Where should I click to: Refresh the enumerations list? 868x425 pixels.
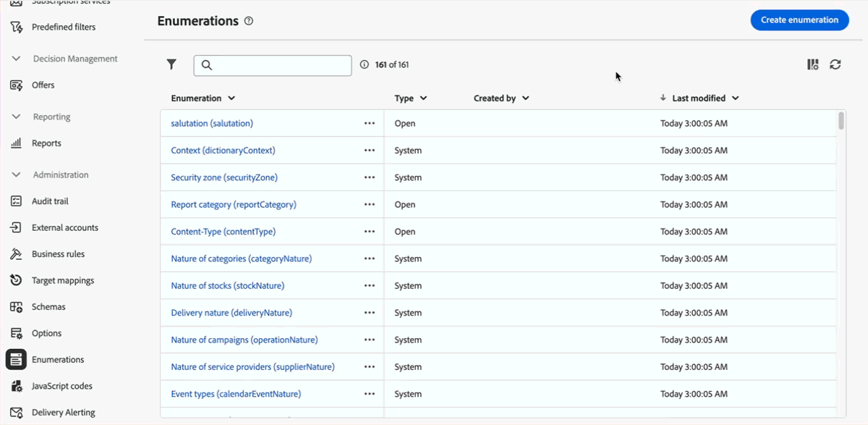[x=835, y=64]
